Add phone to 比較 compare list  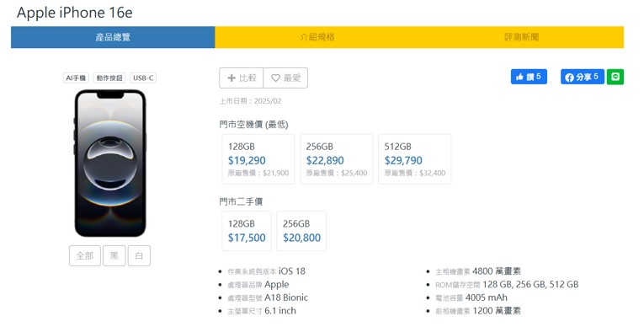(242, 78)
